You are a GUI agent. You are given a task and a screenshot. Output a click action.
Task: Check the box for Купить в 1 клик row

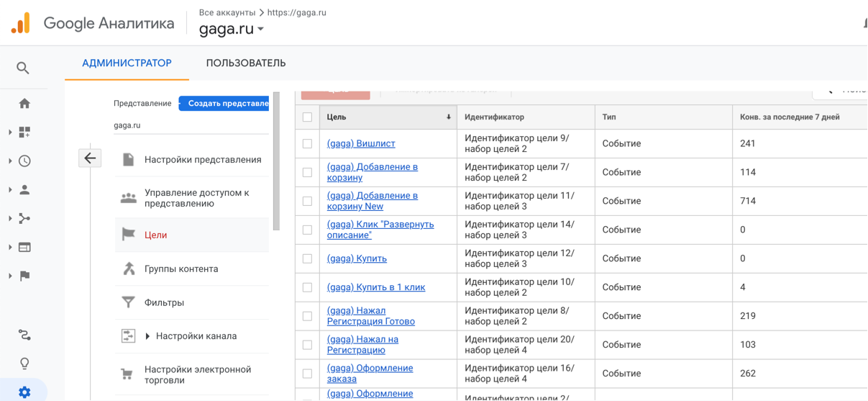tap(308, 288)
